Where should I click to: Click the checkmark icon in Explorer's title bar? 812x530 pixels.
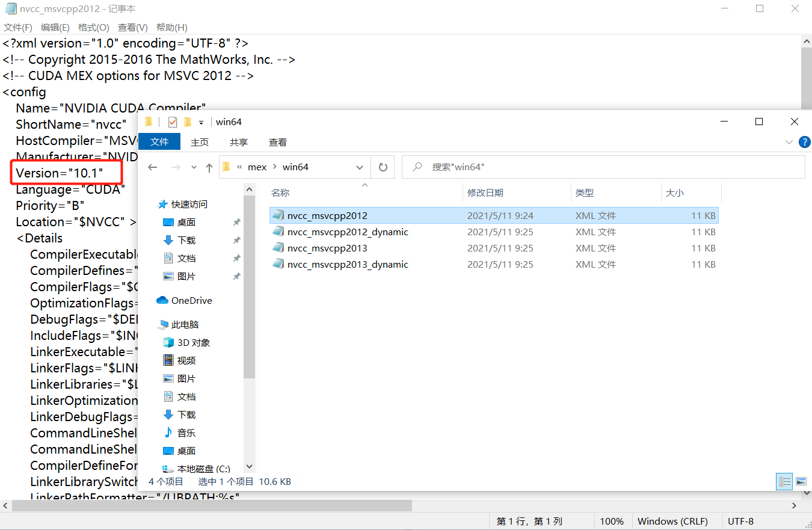tap(173, 121)
